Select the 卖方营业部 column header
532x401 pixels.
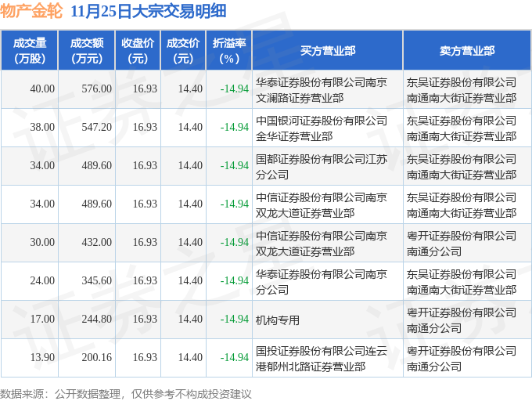coord(467,51)
